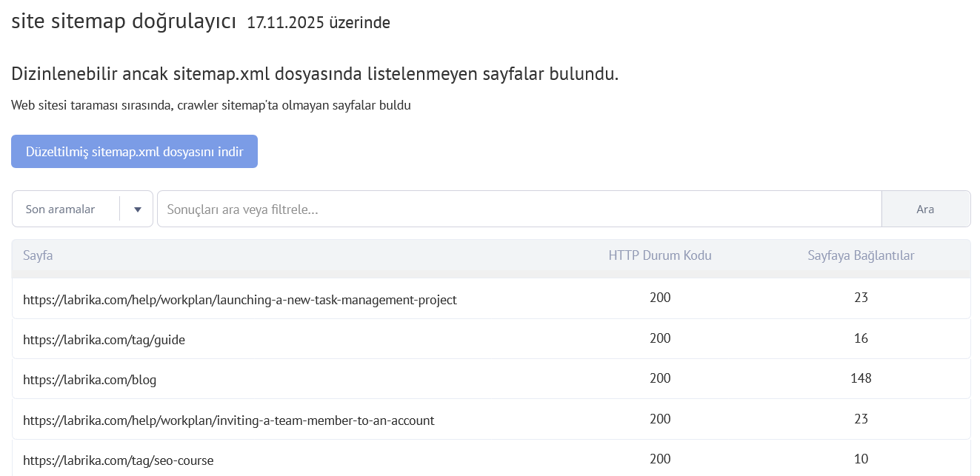Viewport: 980px width, 476px height.
Task: Sort the table by the Sayfa column
Action: 38,255
